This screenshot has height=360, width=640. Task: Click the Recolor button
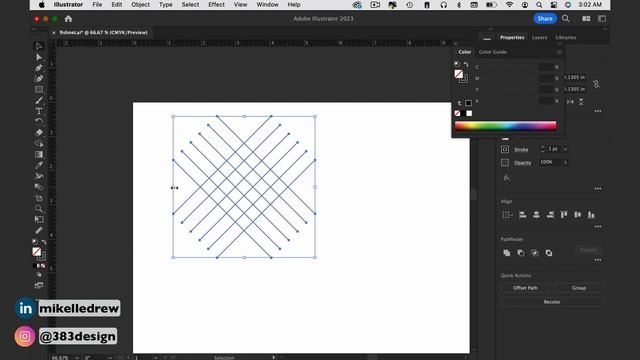(x=552, y=302)
